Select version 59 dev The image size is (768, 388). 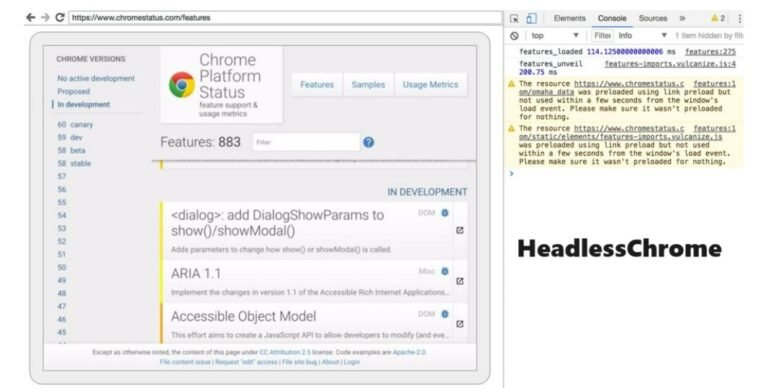click(70, 138)
